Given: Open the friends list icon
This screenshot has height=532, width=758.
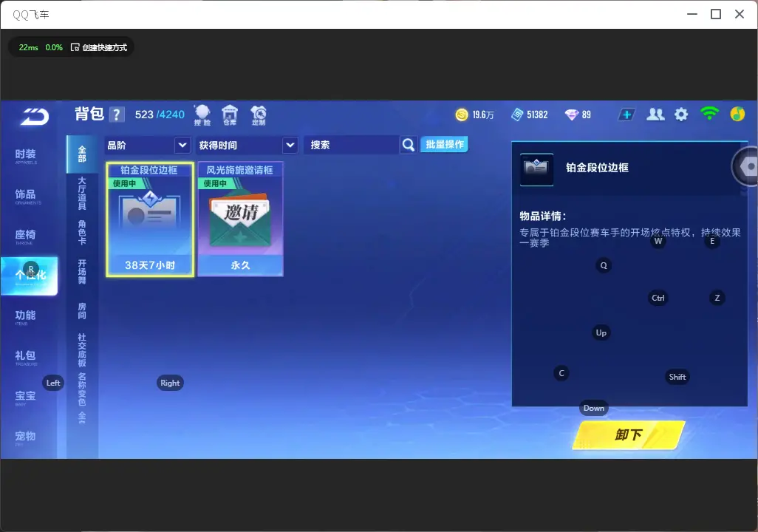Looking at the screenshot, I should coord(655,115).
